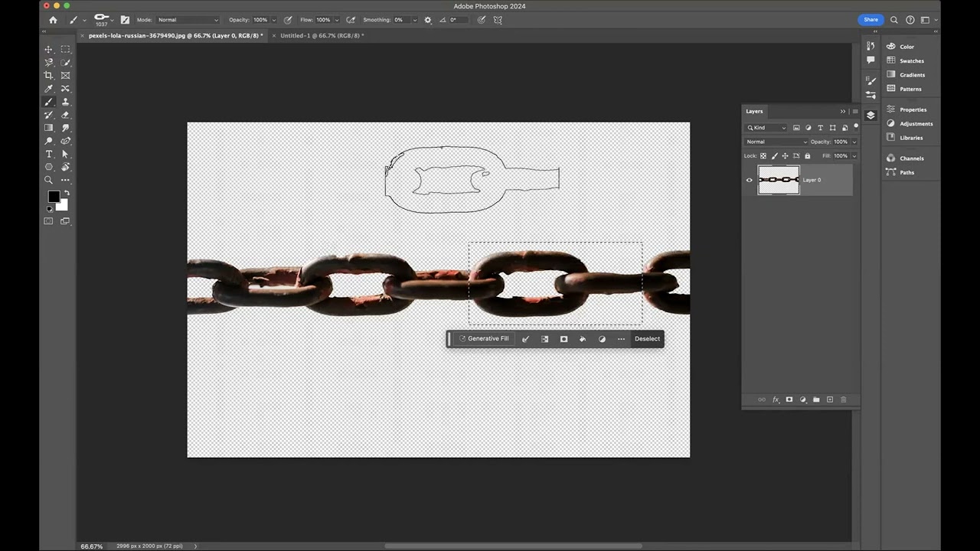The height and width of the screenshot is (551, 980).
Task: Select the Horizontal Type tool
Action: (49, 154)
